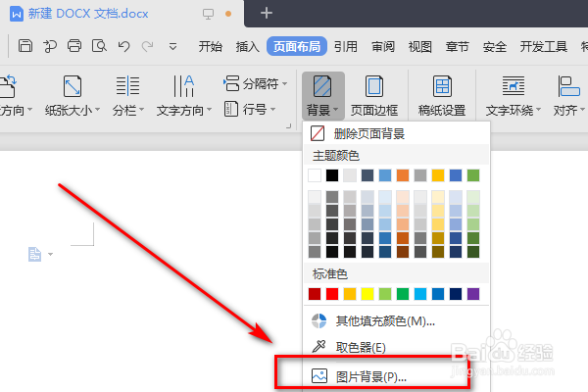
Task: Select the 页面布局 tab
Action: pos(297,46)
